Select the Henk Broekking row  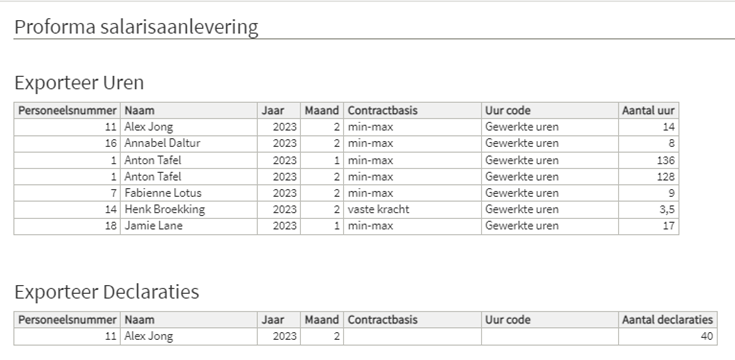pos(346,210)
